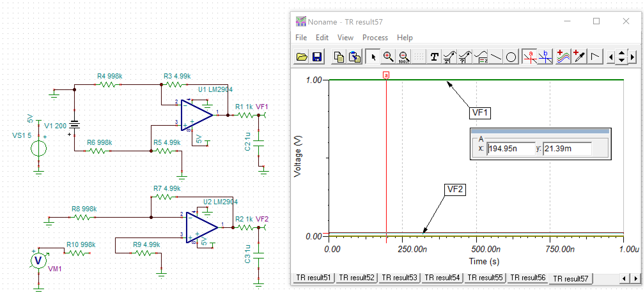Click the add curve icon with waveforms
The image size is (644, 293).
point(563,57)
